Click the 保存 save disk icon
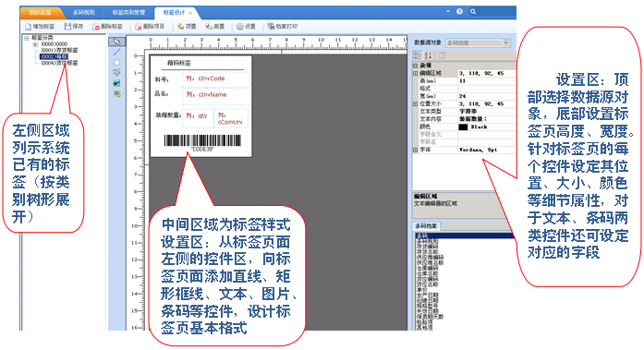Screen dimensions: 644x350 [x=67, y=26]
